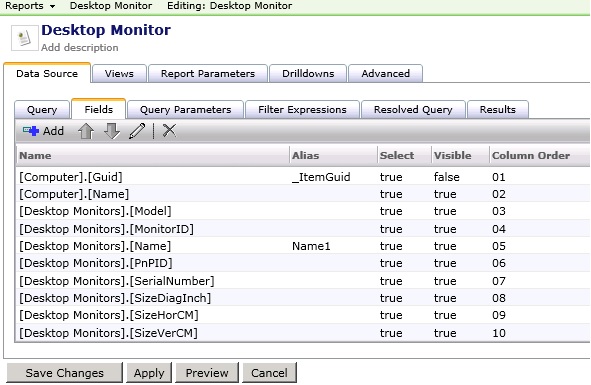
Task: Open the Query Parameters sub-tab
Action: tap(185, 110)
